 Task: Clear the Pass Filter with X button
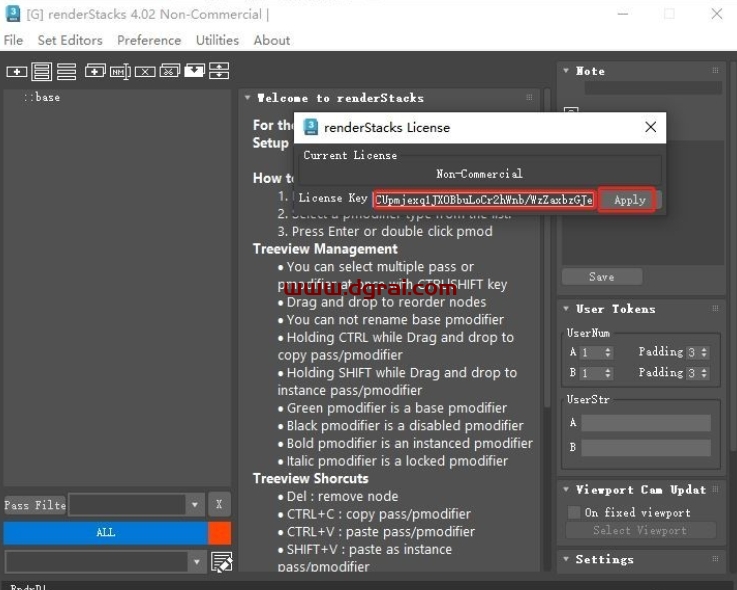(219, 504)
